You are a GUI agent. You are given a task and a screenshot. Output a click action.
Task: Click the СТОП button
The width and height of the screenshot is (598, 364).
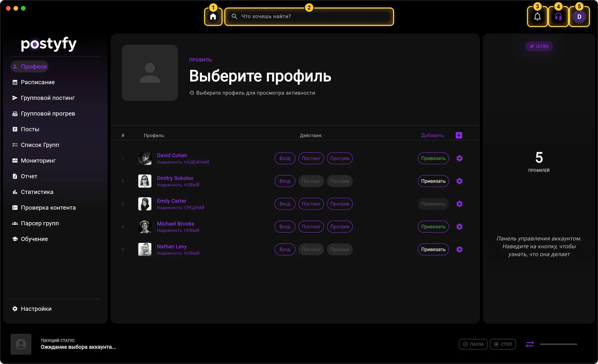click(x=503, y=344)
